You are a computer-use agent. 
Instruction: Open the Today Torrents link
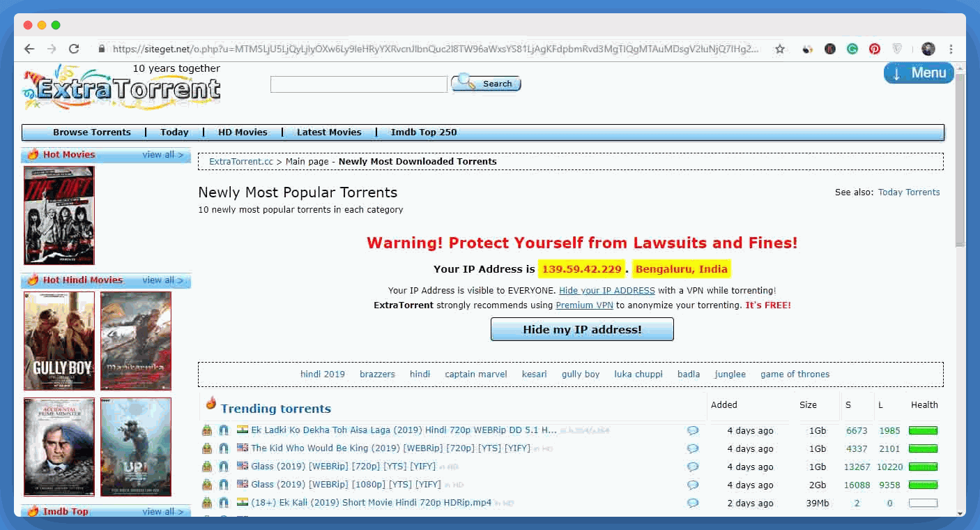(909, 192)
